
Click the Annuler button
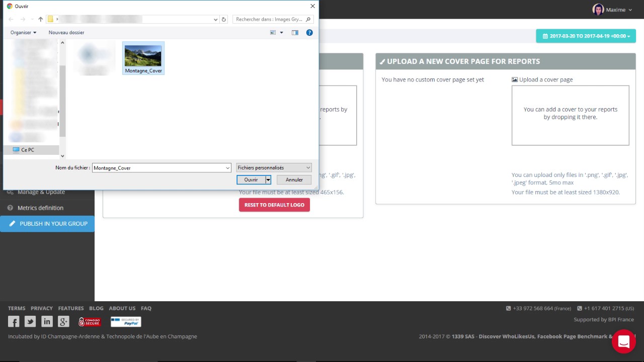coord(294,179)
